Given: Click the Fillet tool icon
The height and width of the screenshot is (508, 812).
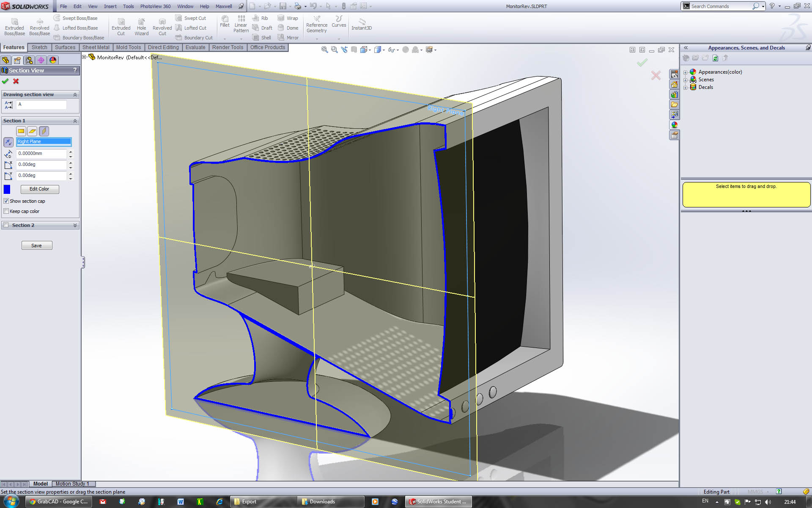Looking at the screenshot, I should coord(225,19).
